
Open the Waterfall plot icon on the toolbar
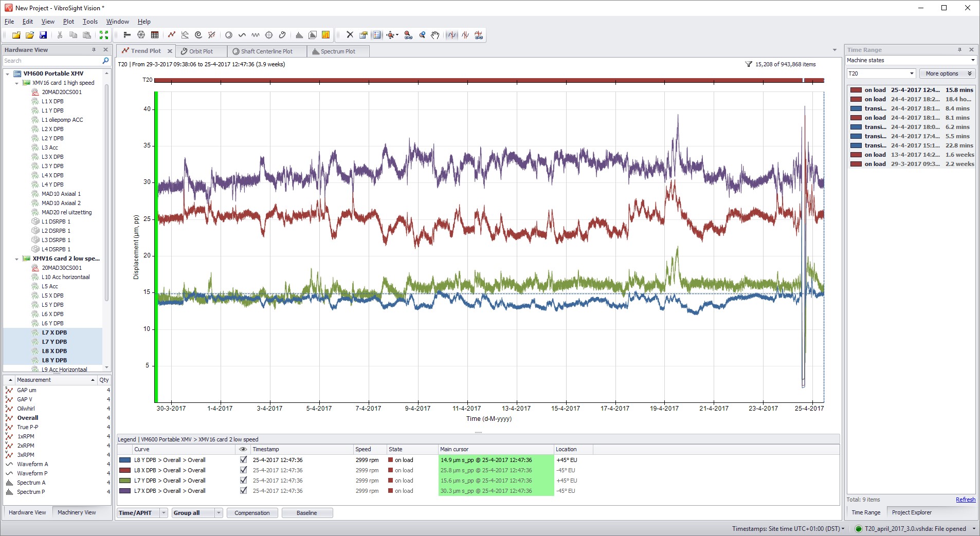(x=312, y=34)
